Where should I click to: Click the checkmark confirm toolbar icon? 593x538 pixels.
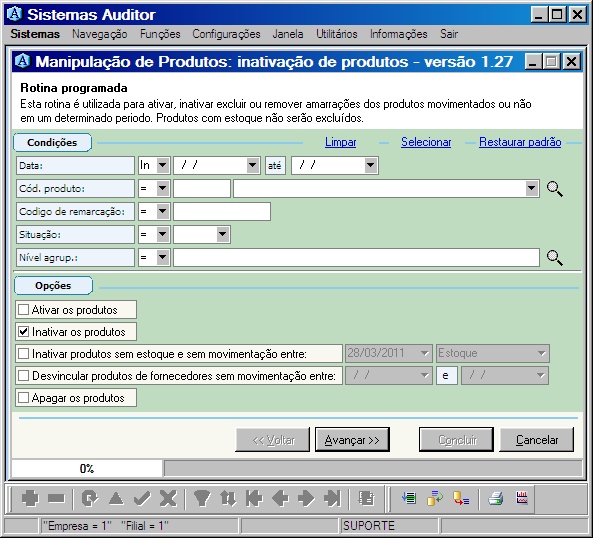[142, 498]
